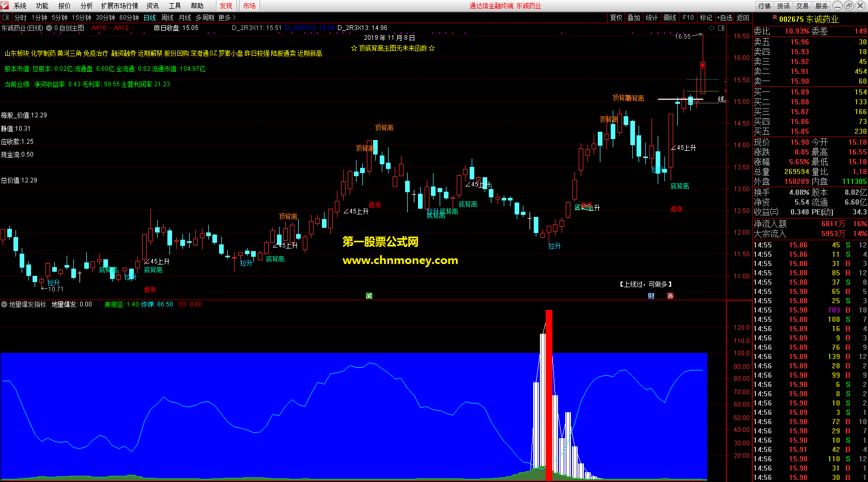868x482 pixels.
Task: Select the 日线 daily chart period
Action: (150, 18)
